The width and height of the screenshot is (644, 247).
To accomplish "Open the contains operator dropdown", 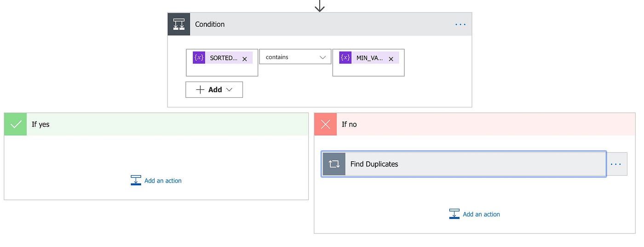I will click(x=295, y=57).
